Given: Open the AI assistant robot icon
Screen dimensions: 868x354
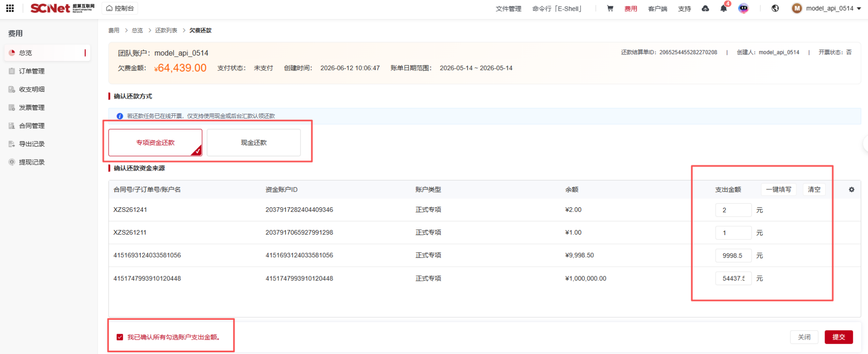Looking at the screenshot, I should (x=743, y=8).
